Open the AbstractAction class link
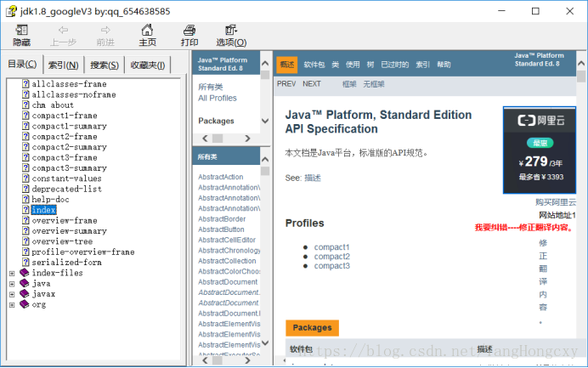The width and height of the screenshot is (588, 368). [x=221, y=177]
